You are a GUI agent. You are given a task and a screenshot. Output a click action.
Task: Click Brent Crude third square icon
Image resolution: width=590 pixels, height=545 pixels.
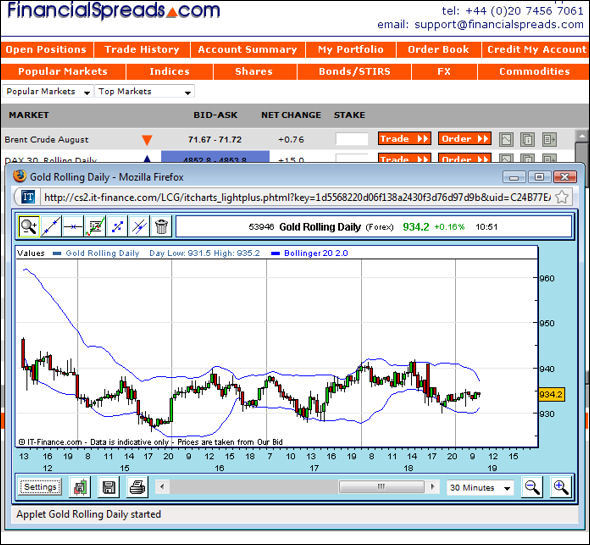click(549, 139)
